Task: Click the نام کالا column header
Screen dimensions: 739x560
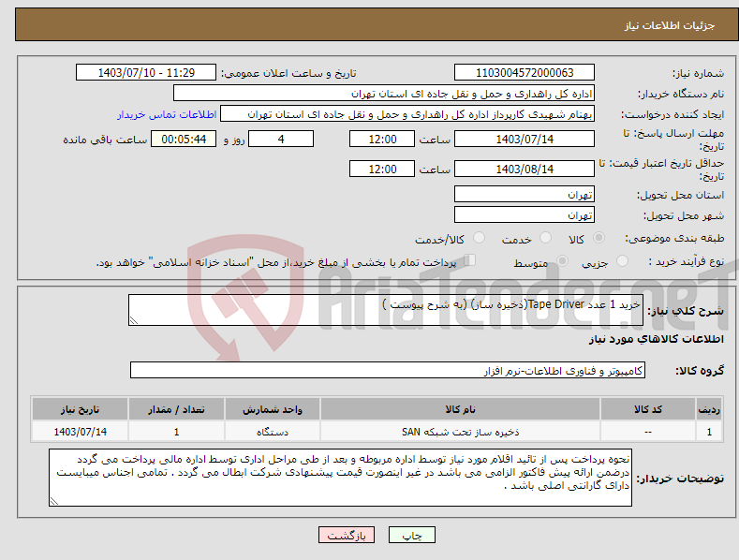Action: [460, 409]
